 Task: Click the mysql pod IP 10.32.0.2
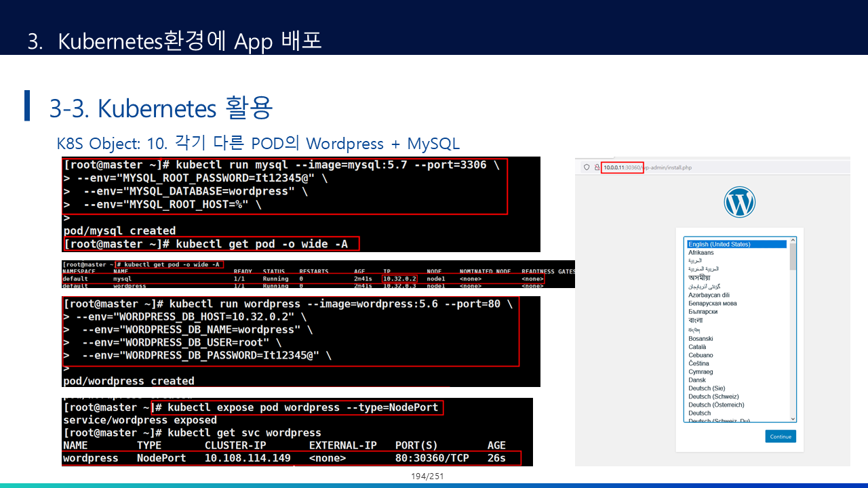coord(400,279)
